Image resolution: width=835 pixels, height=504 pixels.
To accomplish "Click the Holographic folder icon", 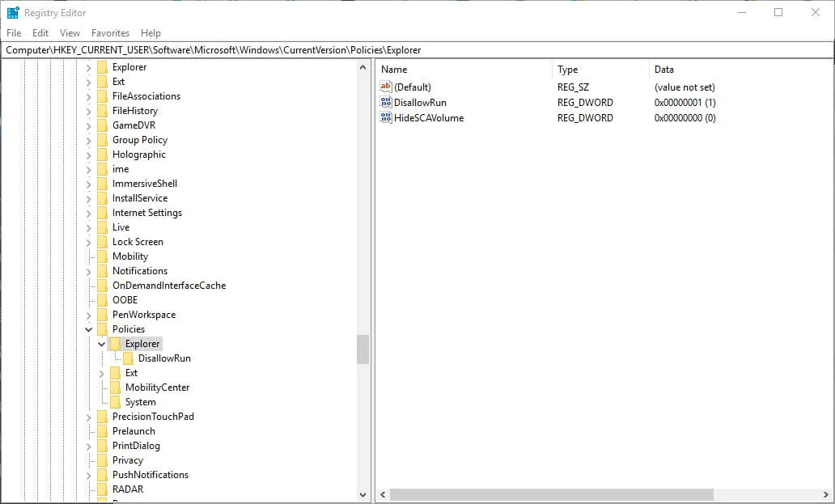I will 102,155.
